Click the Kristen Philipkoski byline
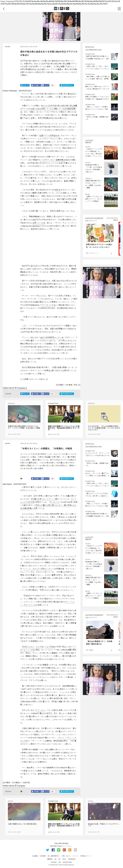Image resolution: width=123 pixels, height=868 pixels. (x=10, y=91)
